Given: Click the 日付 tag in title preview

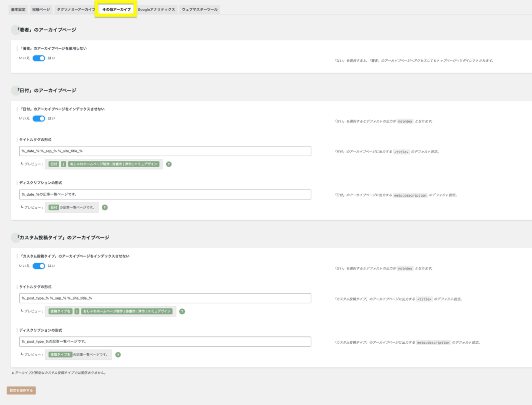Looking at the screenshot, I should 54,164.
